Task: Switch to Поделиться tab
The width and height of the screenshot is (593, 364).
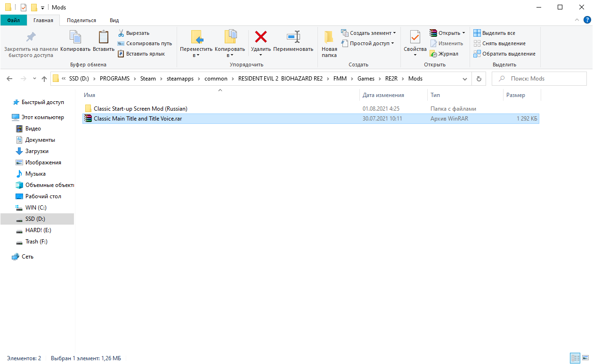Action: tap(81, 20)
